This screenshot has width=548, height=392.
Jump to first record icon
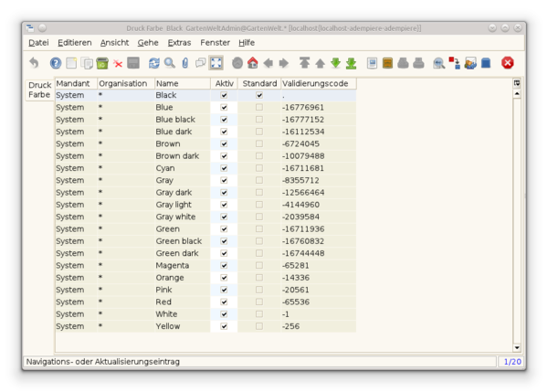click(304, 63)
